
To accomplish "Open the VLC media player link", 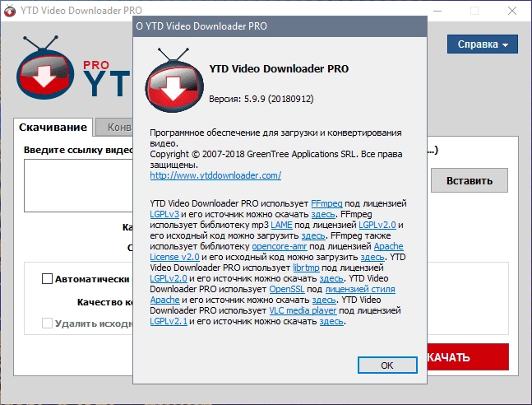I will coord(303,310).
